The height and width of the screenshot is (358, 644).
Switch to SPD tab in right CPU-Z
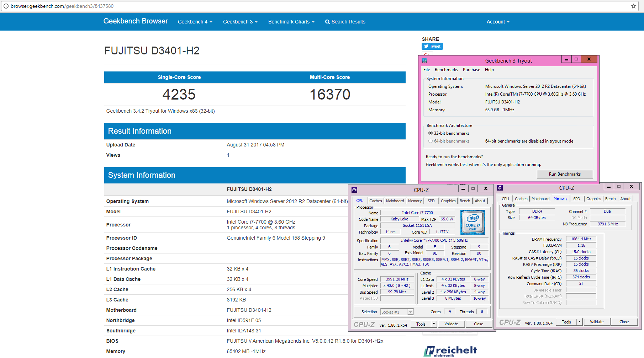[x=576, y=199]
